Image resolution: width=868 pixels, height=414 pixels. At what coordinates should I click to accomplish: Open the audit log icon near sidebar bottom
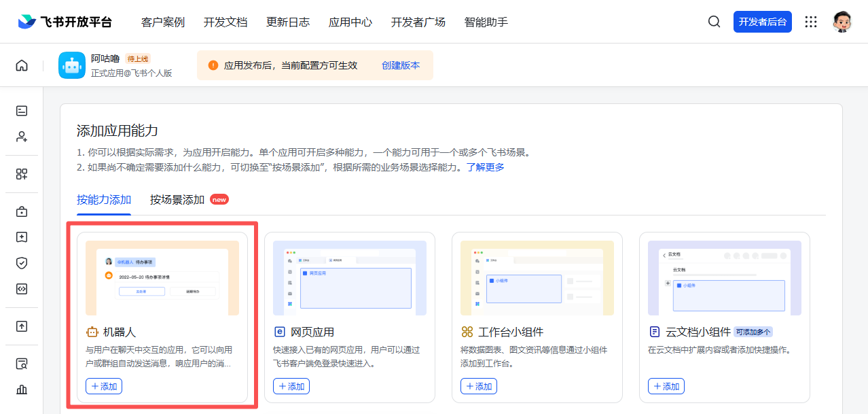22,363
